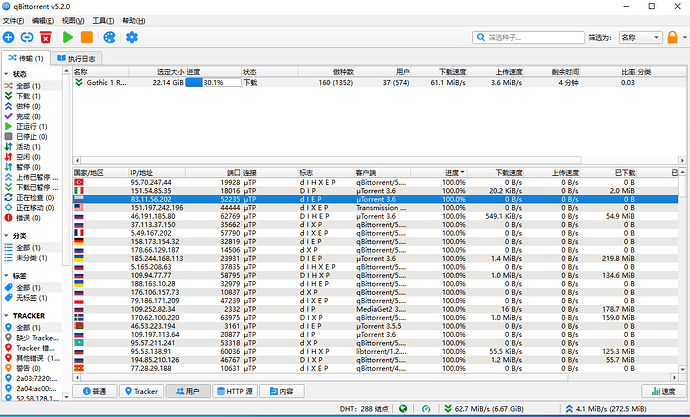Click the torrent list horizontal scrollbar
Viewport: 690px width, 417px height.
coord(331,161)
